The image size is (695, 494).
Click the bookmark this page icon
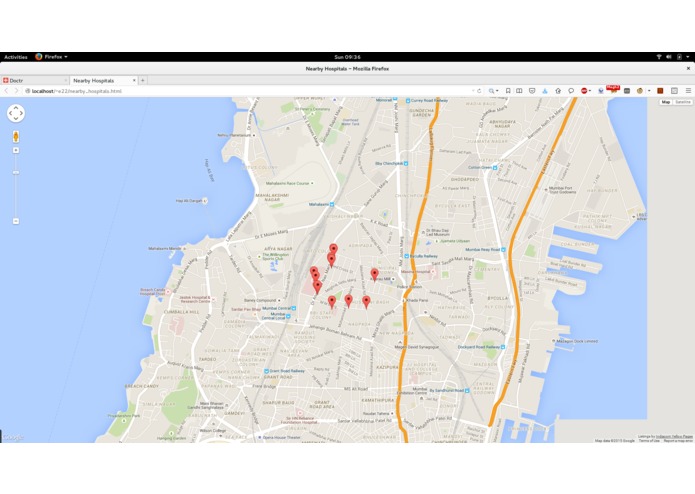click(508, 91)
